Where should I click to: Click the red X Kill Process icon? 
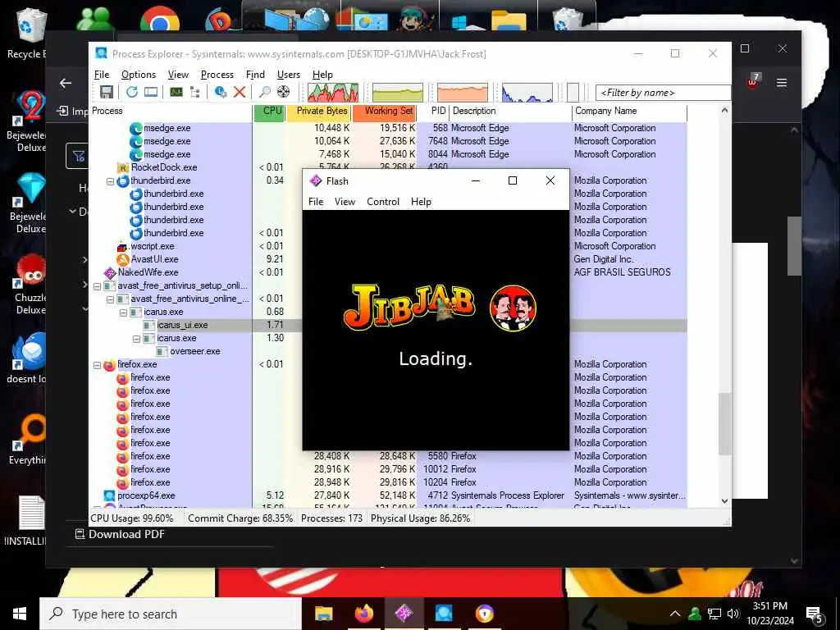240,92
